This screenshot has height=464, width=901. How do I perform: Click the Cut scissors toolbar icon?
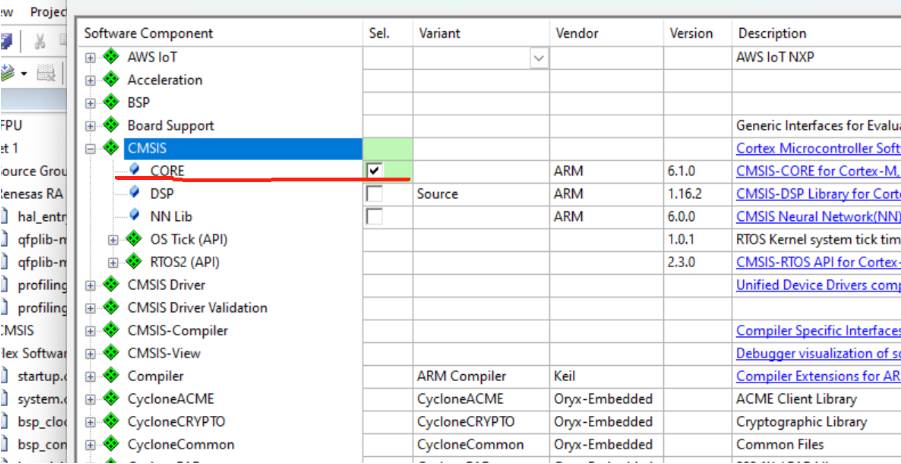point(40,41)
